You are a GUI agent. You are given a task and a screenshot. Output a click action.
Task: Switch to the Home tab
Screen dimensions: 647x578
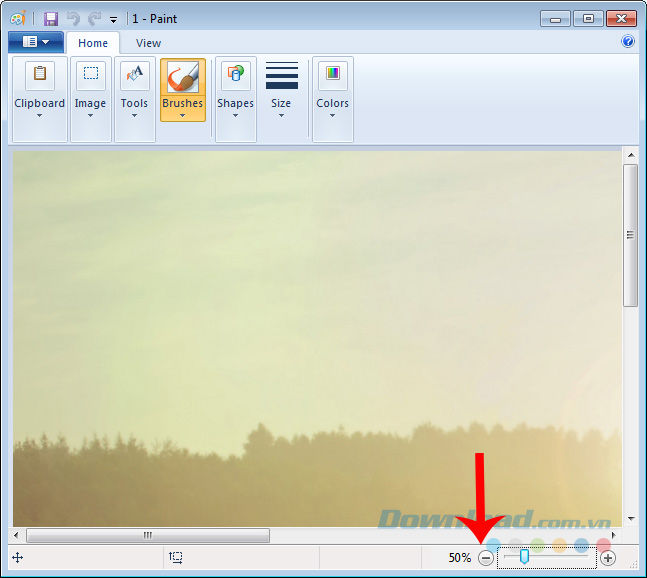click(x=93, y=43)
